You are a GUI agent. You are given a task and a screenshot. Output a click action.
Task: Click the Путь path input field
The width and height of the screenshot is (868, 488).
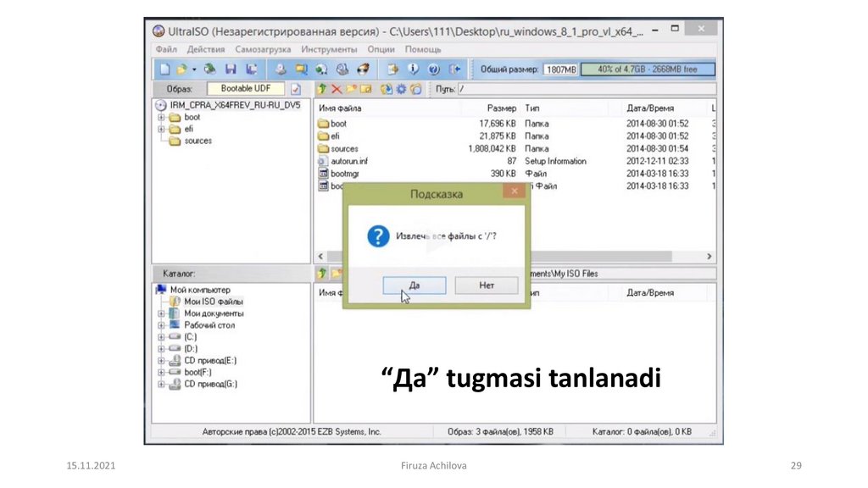click(x=587, y=89)
